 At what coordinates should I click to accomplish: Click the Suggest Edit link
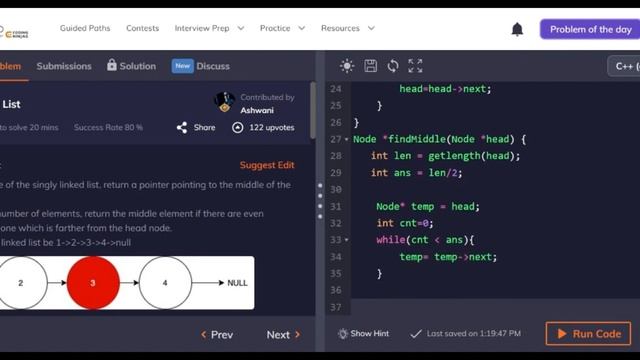pyautogui.click(x=267, y=165)
